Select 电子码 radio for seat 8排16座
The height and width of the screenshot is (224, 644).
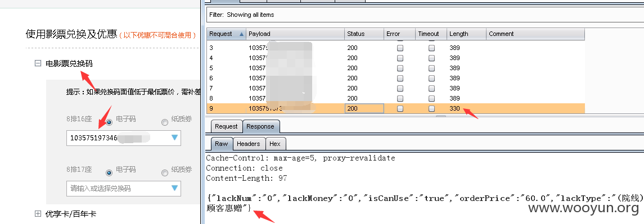click(110, 122)
